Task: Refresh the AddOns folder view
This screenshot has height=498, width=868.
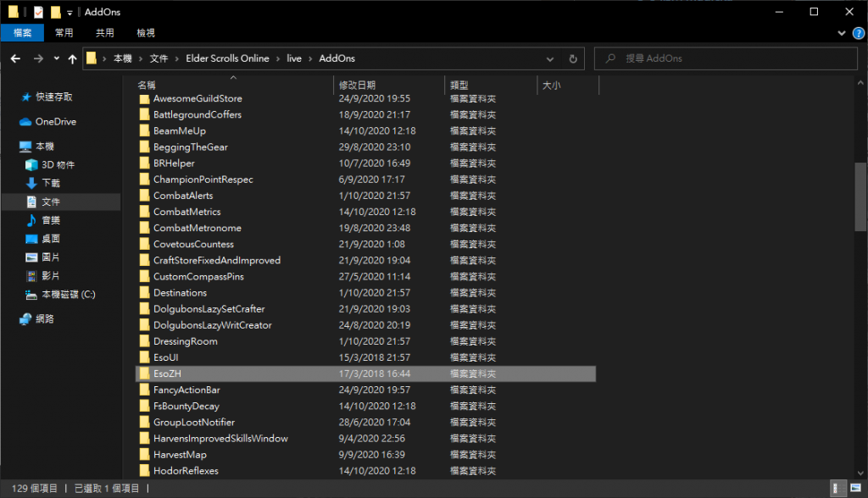Action: click(573, 58)
